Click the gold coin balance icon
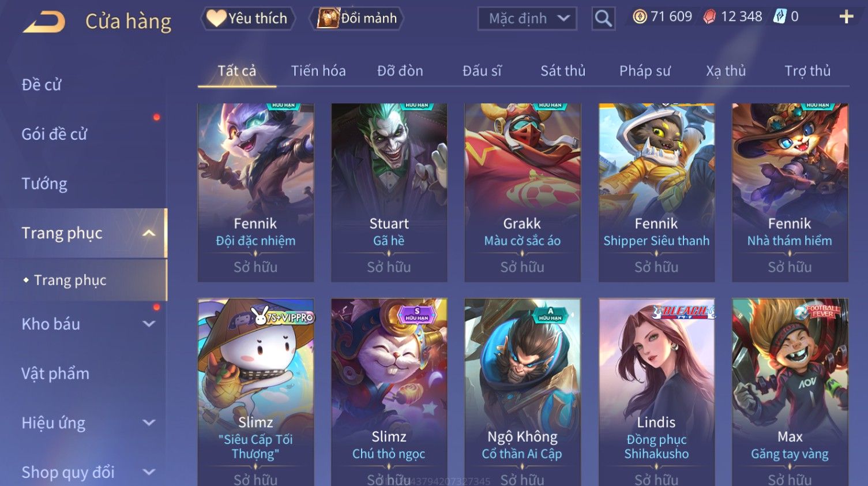This screenshot has height=486, width=868. (x=640, y=17)
